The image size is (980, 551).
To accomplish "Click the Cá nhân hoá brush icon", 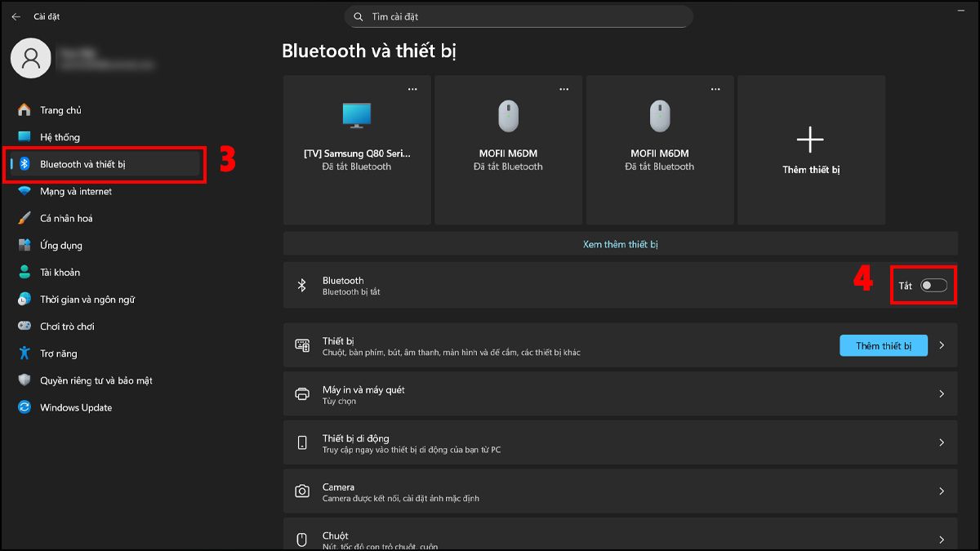I will tap(24, 218).
